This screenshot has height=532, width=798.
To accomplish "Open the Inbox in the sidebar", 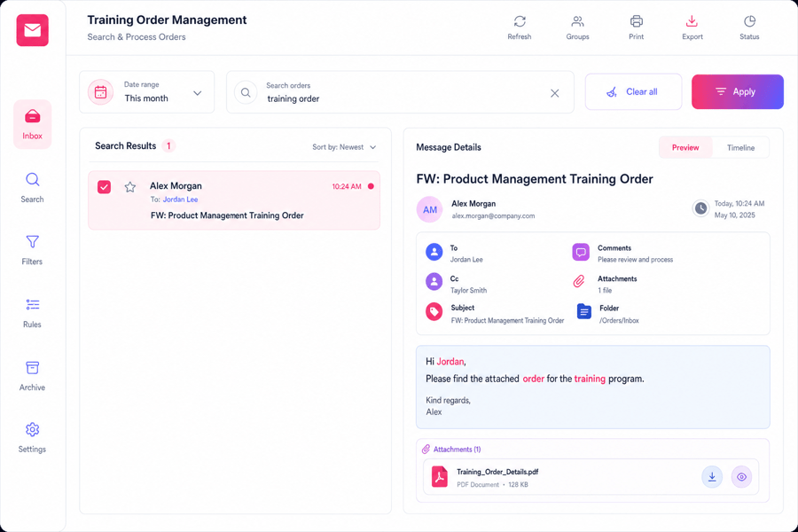I will point(32,124).
